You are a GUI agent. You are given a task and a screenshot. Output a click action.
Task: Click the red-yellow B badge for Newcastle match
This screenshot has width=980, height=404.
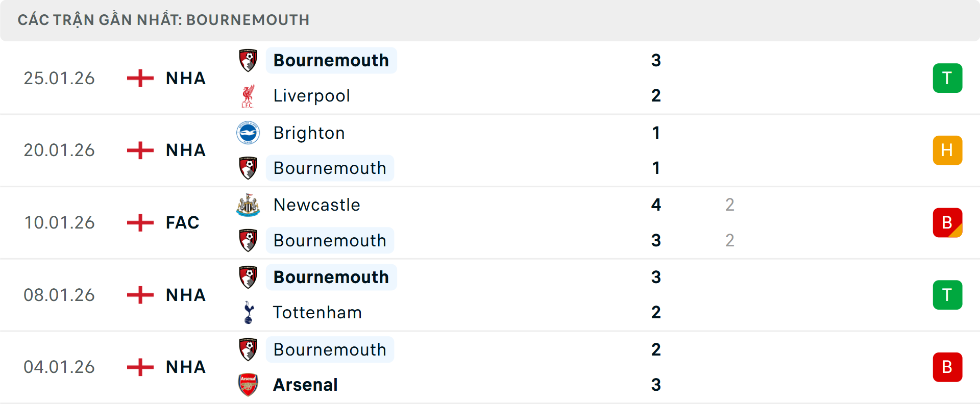pos(947,222)
